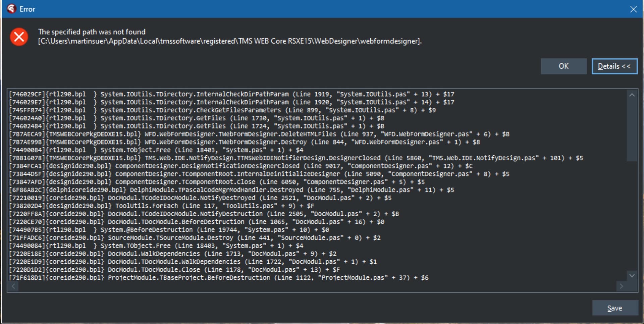This screenshot has height=324, width=644.
Task: Select the DesignNotificationDesignerClosed Line 9017 row
Action: click(240, 166)
